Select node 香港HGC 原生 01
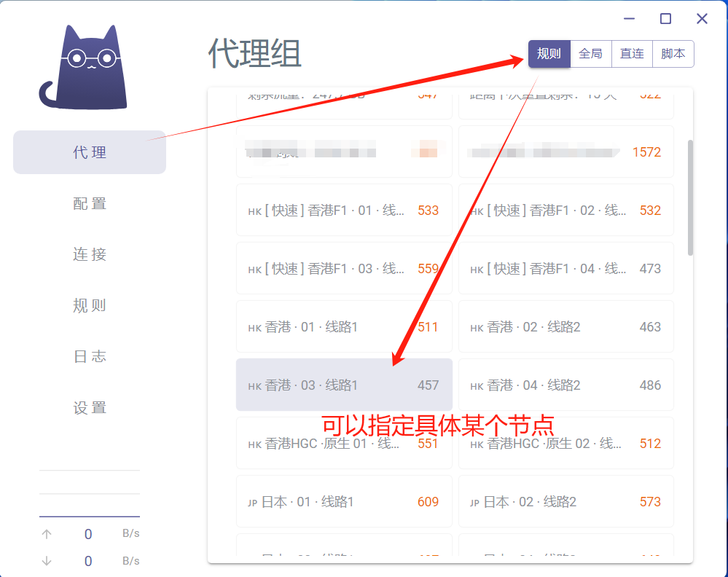This screenshot has height=577, width=728. pyautogui.click(x=344, y=443)
